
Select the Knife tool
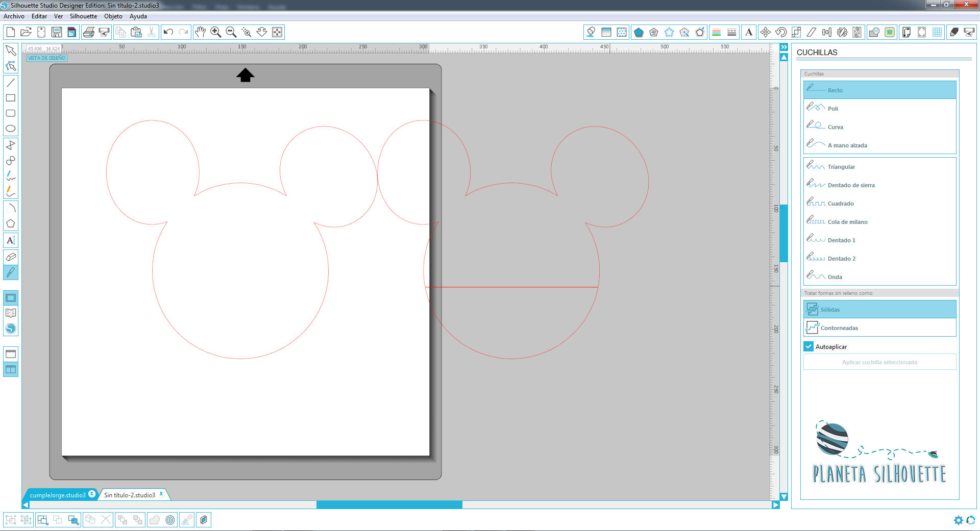pos(11,272)
